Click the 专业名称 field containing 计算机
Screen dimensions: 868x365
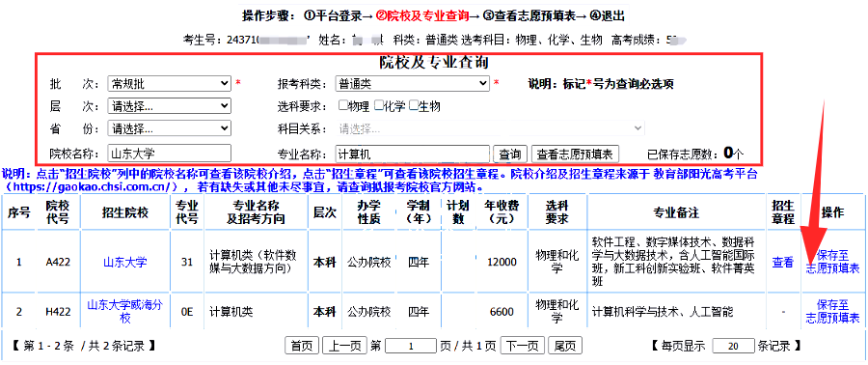click(413, 154)
